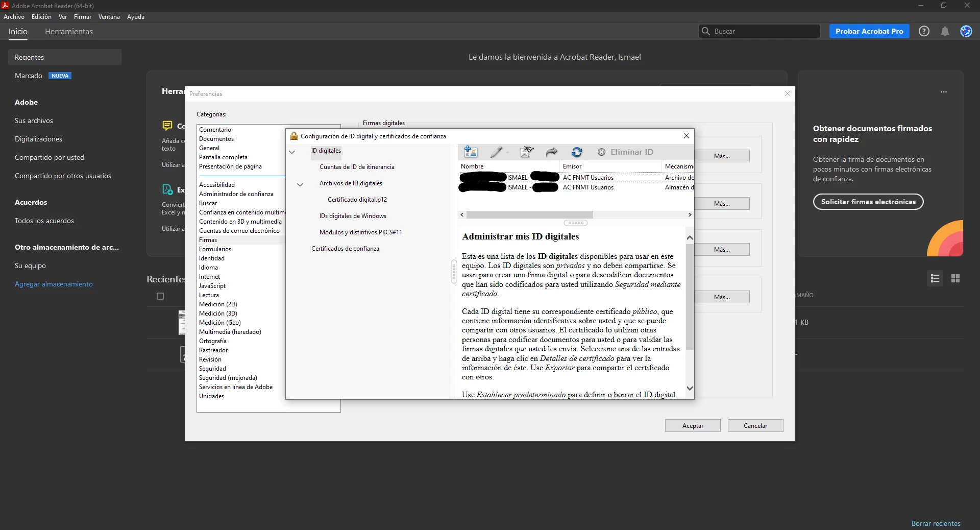Open more options ellipsis icon on card
Image resolution: width=980 pixels, height=530 pixels.
[x=944, y=92]
